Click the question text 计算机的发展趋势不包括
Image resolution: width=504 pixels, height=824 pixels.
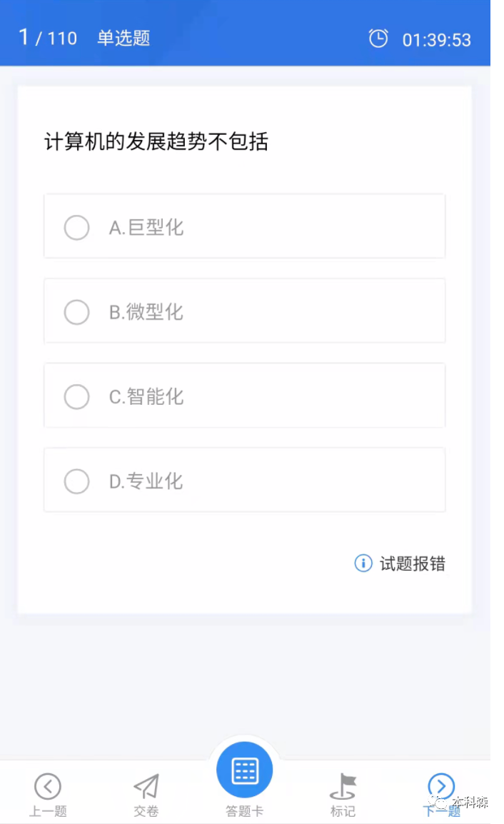point(156,142)
